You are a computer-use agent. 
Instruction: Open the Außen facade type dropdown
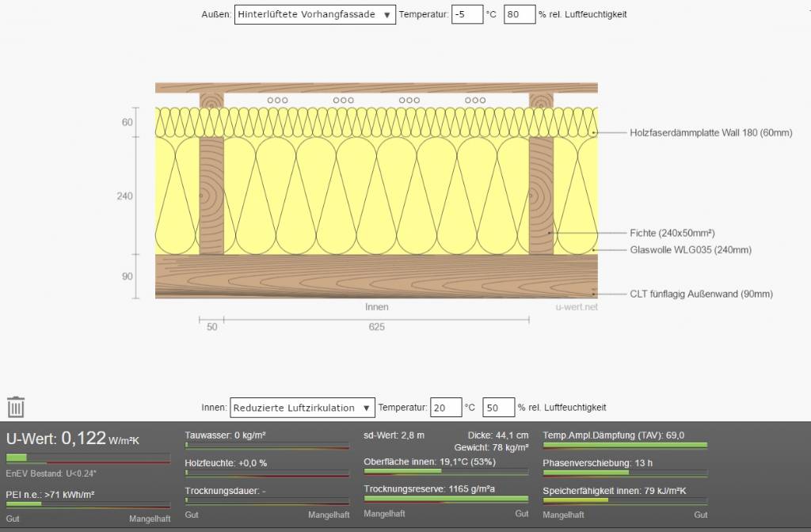click(x=314, y=14)
